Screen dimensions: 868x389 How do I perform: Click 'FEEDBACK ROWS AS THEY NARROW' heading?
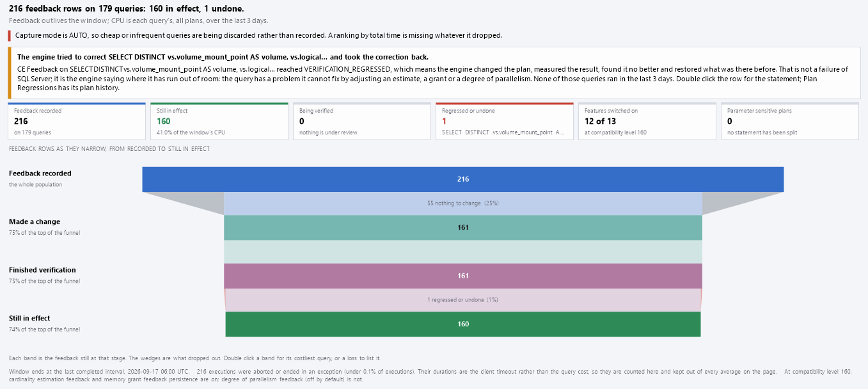tap(109, 149)
